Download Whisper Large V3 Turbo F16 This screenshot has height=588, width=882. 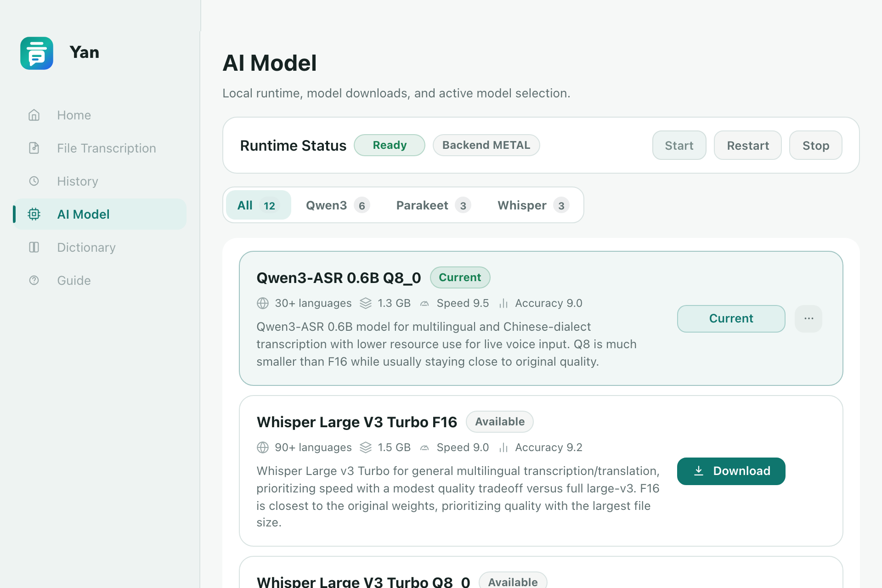(731, 471)
